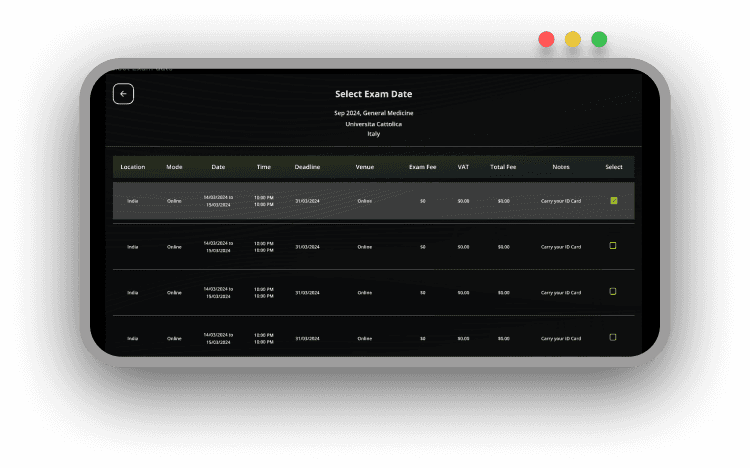750x468 pixels.
Task: Select the Exam Fee column header
Action: (423, 167)
